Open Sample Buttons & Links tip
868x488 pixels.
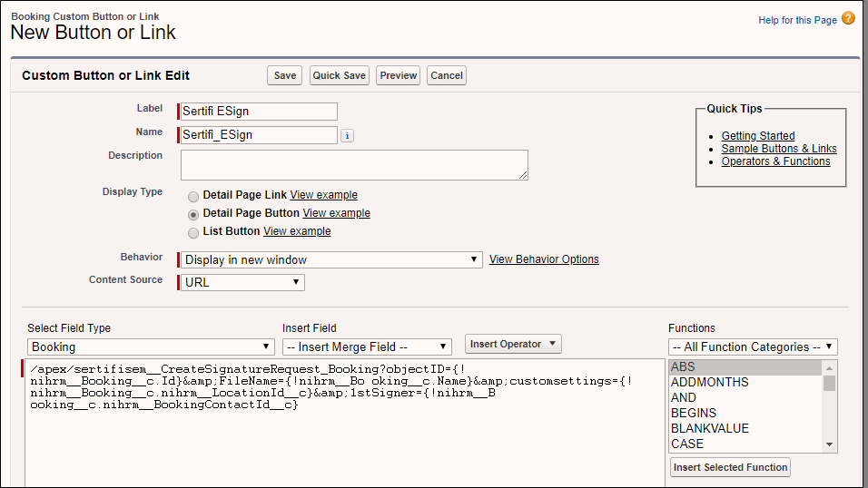tap(779, 148)
